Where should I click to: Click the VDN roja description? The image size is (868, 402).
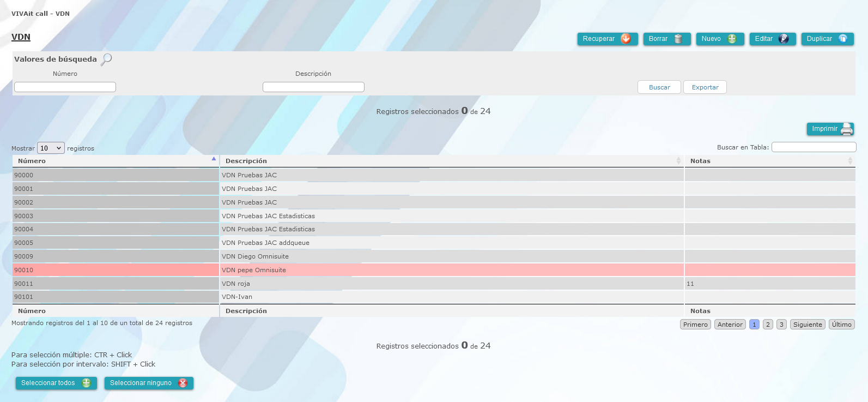(x=236, y=284)
